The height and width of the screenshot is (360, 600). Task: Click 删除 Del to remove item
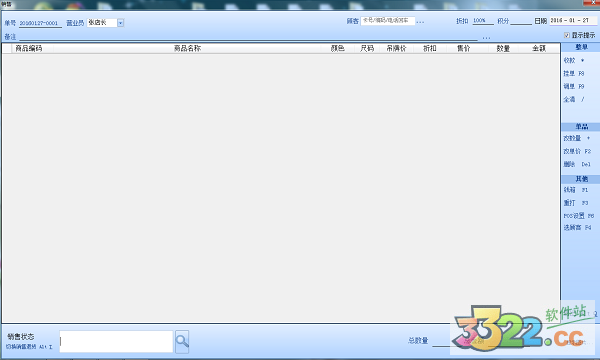pyautogui.click(x=577, y=164)
